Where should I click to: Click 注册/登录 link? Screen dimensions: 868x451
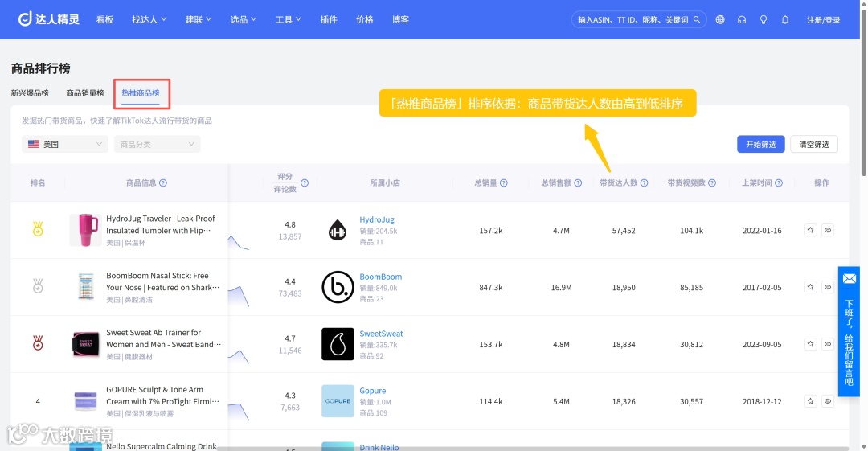pos(823,20)
